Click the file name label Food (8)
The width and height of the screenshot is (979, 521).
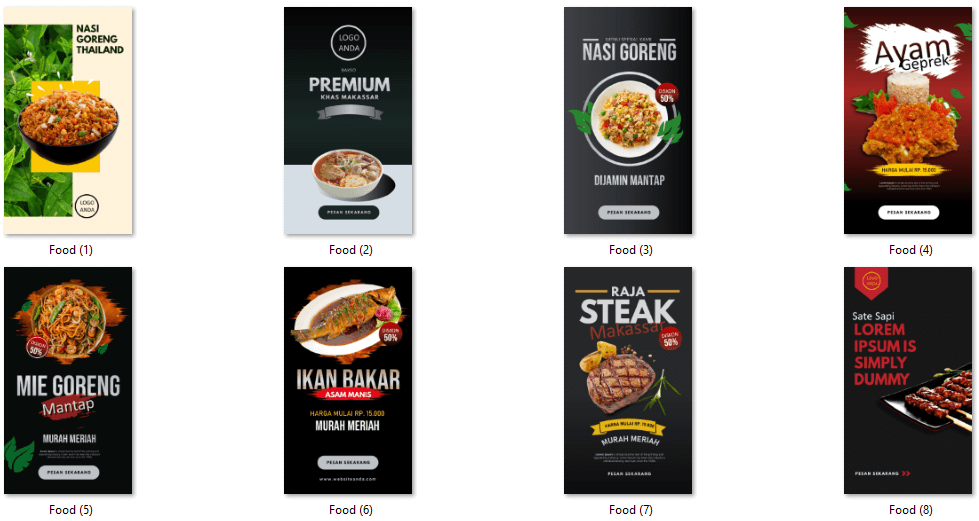(x=911, y=510)
